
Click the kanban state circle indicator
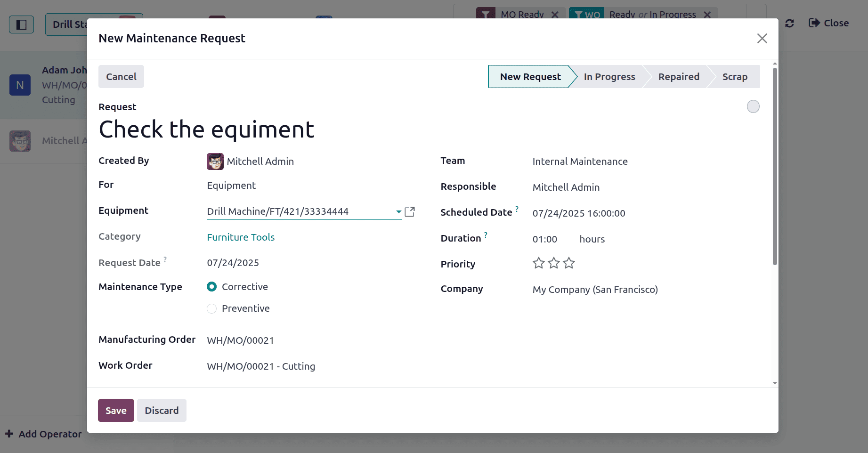753,106
